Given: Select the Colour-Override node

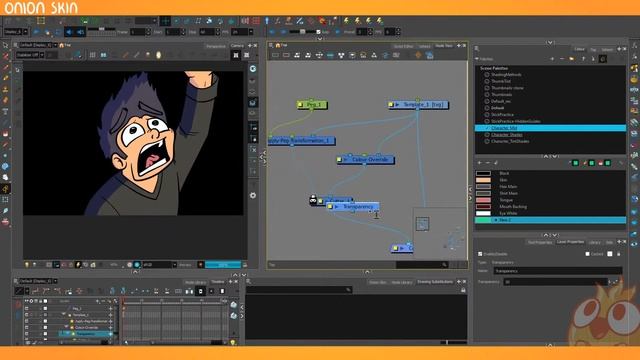Looking at the screenshot, I should tap(366, 160).
